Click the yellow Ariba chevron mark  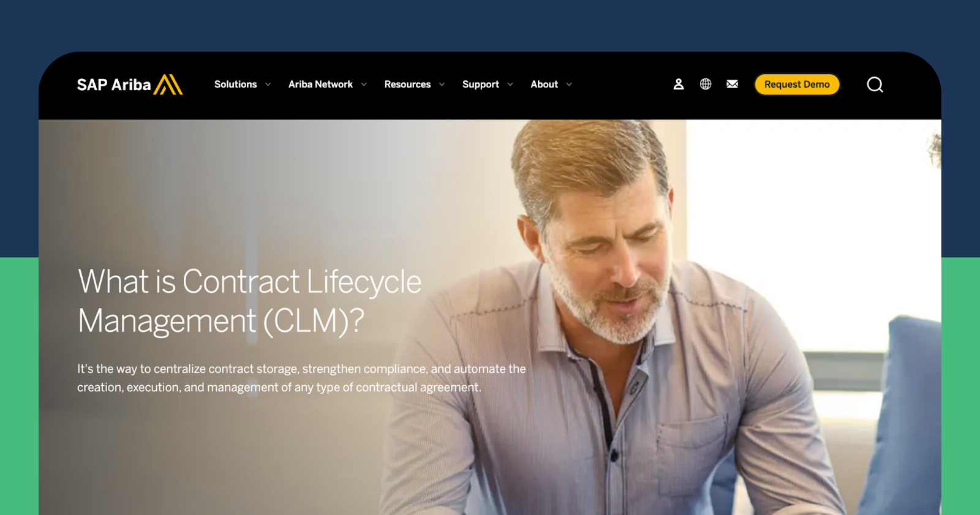[x=168, y=85]
